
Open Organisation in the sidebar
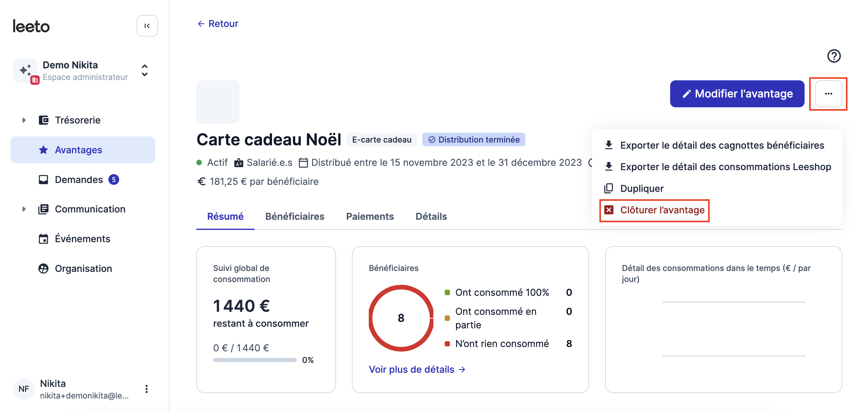(83, 268)
